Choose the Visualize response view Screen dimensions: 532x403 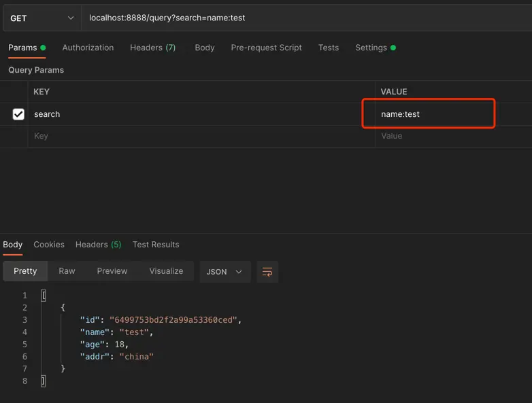(x=166, y=271)
